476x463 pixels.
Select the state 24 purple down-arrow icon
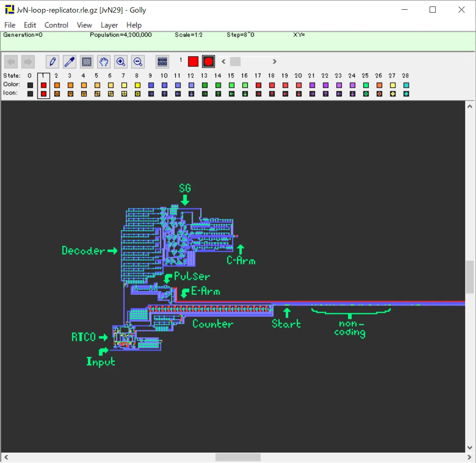pos(353,94)
